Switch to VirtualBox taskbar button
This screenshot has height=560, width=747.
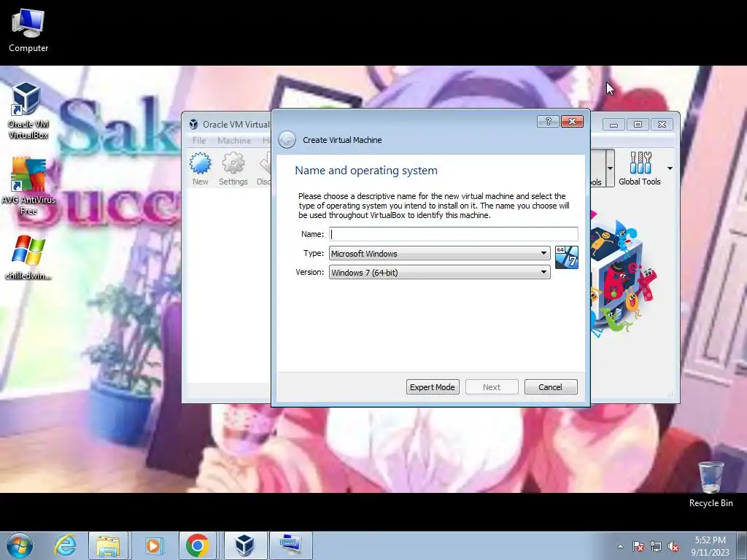(245, 545)
